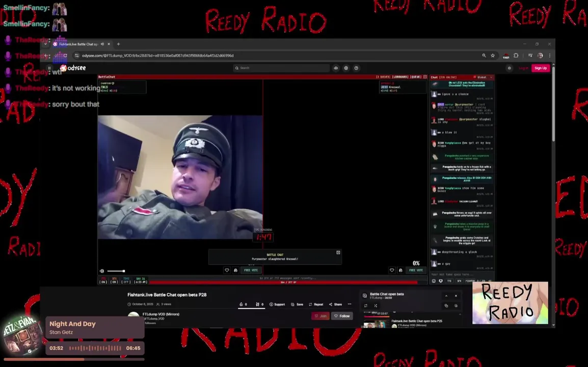Close the Battle Chat notification popup
Image resolution: width=588 pixels, height=367 pixels.
pos(338,252)
